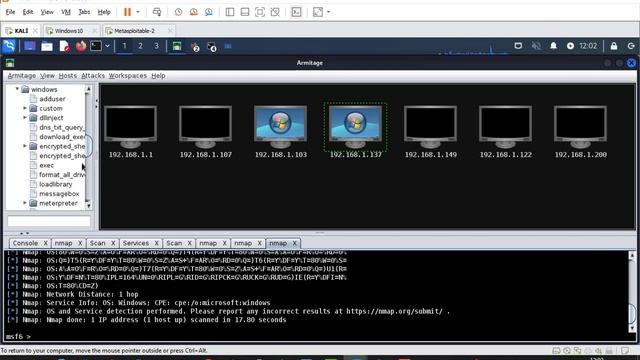This screenshot has width=640, height=360.
Task: Open terminal emulator from Kali panel
Action: click(96, 46)
